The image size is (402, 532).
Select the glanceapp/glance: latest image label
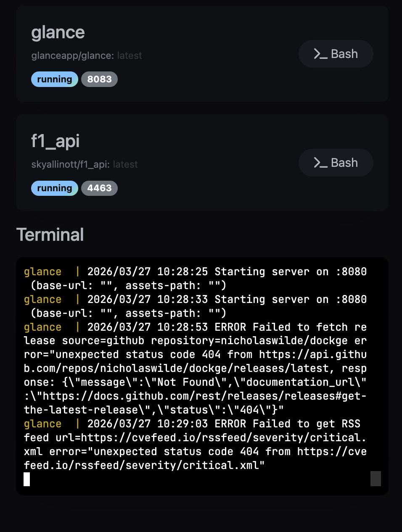[87, 55]
